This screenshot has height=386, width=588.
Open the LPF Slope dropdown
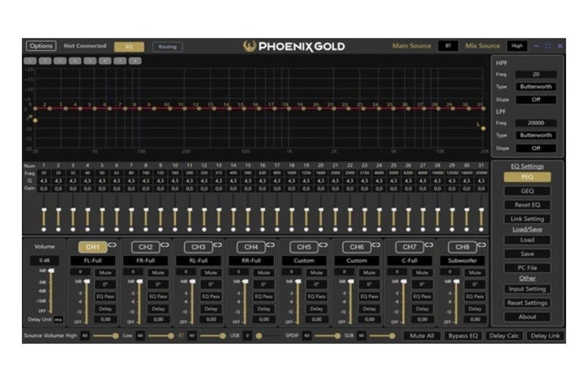536,148
